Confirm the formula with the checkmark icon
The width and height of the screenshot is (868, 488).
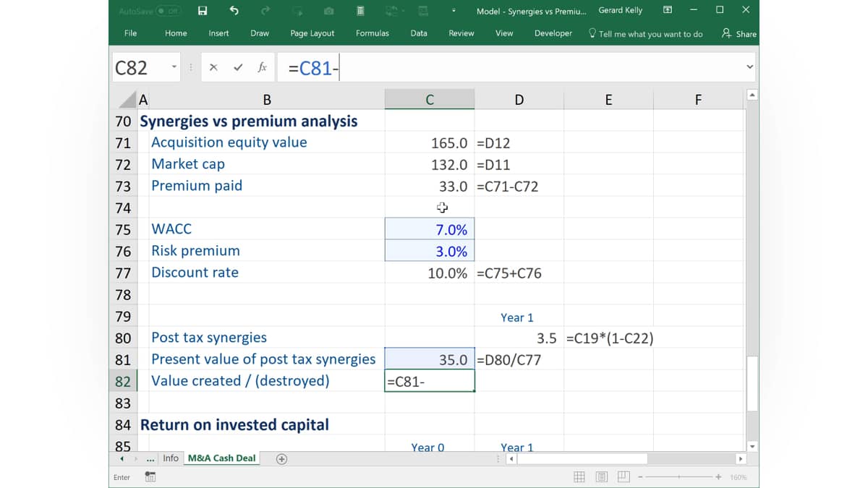point(237,67)
